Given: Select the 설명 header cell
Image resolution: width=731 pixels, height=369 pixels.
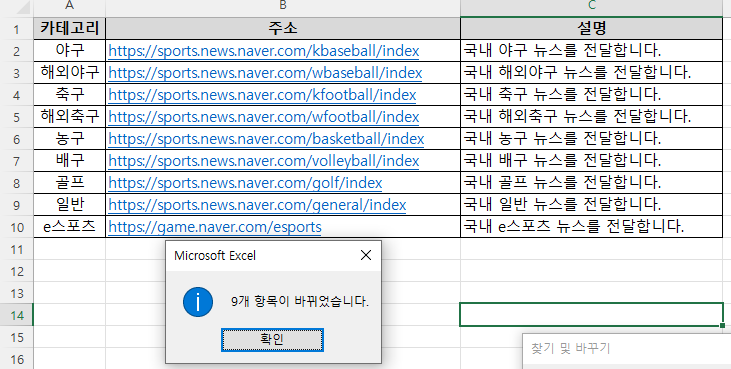Looking at the screenshot, I should coord(592,28).
